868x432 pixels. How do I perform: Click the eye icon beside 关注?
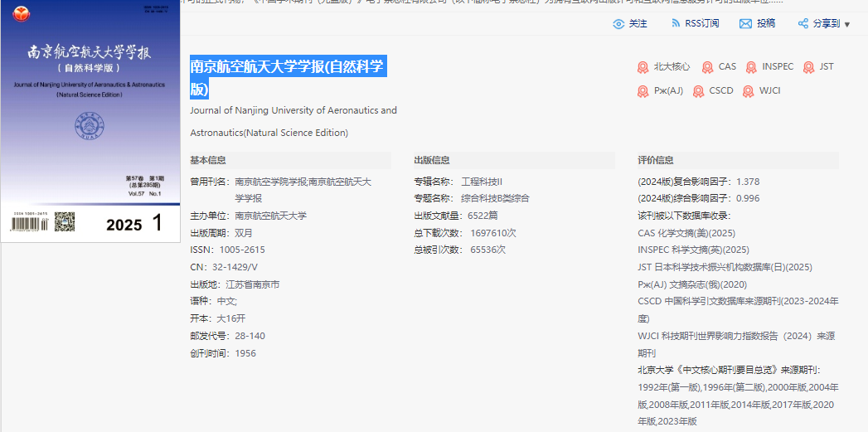618,24
